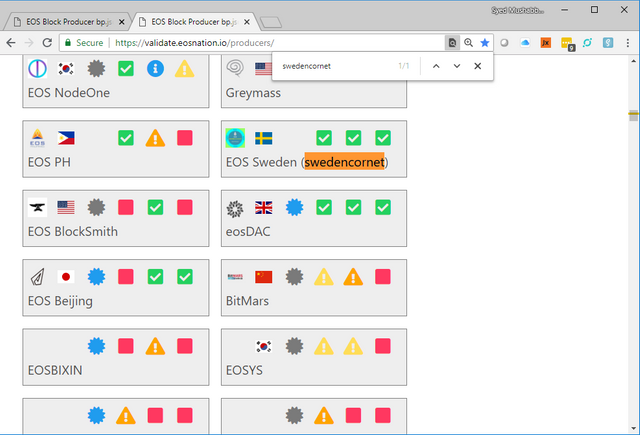
Task: Click the scrollbar up arrow
Action: point(633,61)
